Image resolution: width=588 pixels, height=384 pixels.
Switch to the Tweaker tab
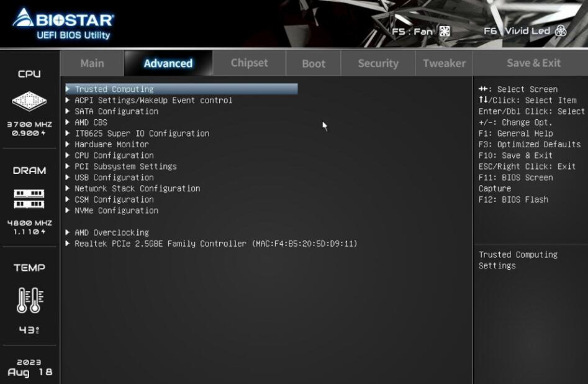pos(444,63)
